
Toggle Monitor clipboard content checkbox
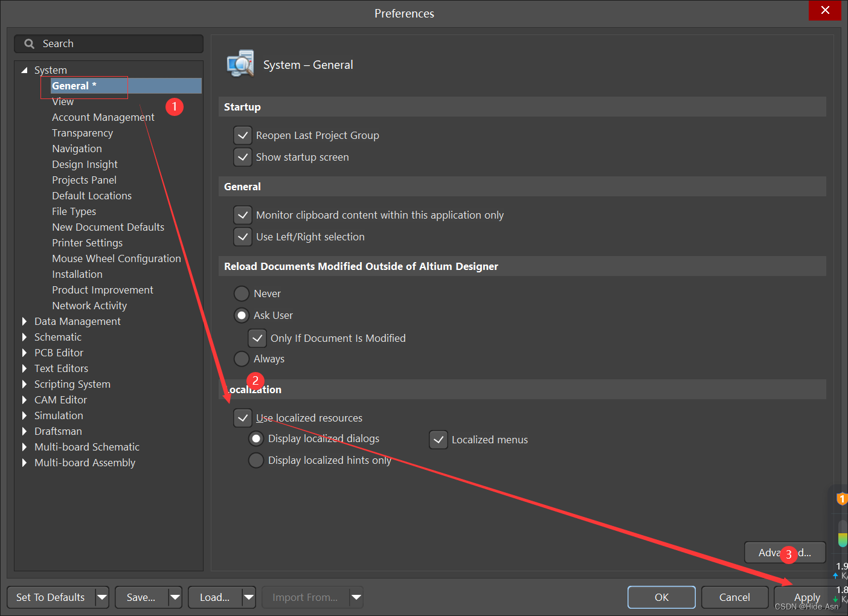(243, 215)
